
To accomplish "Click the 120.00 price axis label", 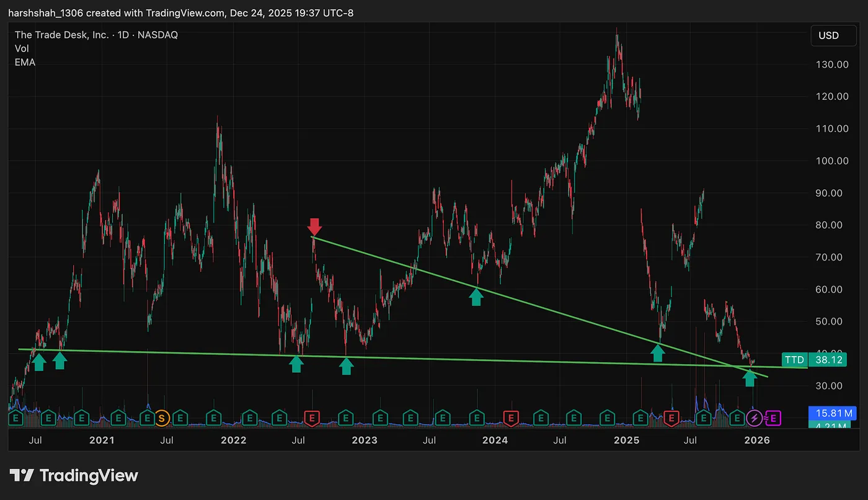I will (833, 97).
